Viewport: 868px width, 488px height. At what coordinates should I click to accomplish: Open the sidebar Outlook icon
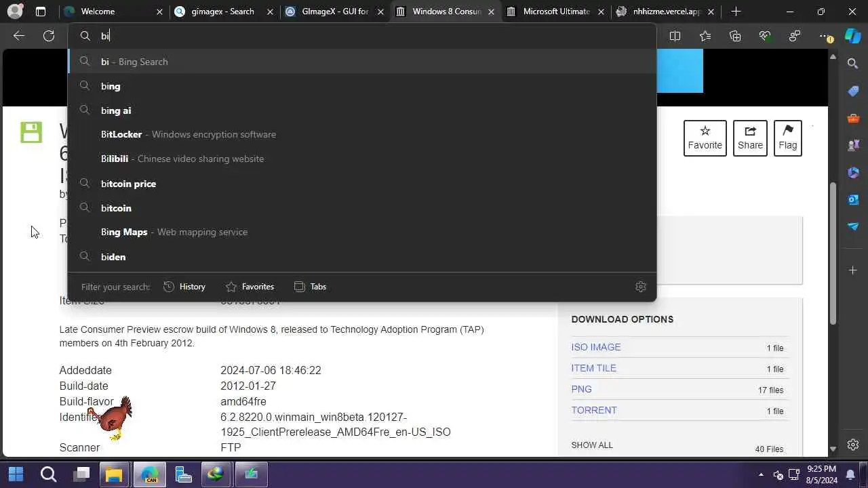point(853,199)
